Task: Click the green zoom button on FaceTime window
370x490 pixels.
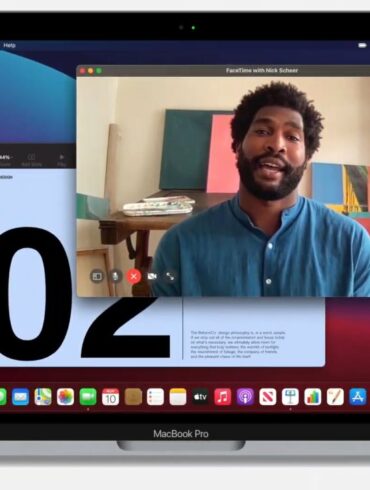Action: 99,71
